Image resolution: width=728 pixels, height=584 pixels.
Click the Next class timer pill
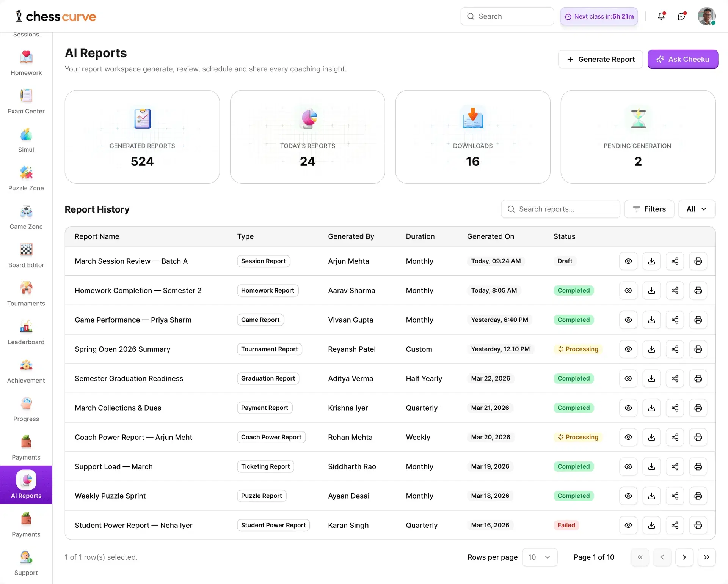pos(599,16)
